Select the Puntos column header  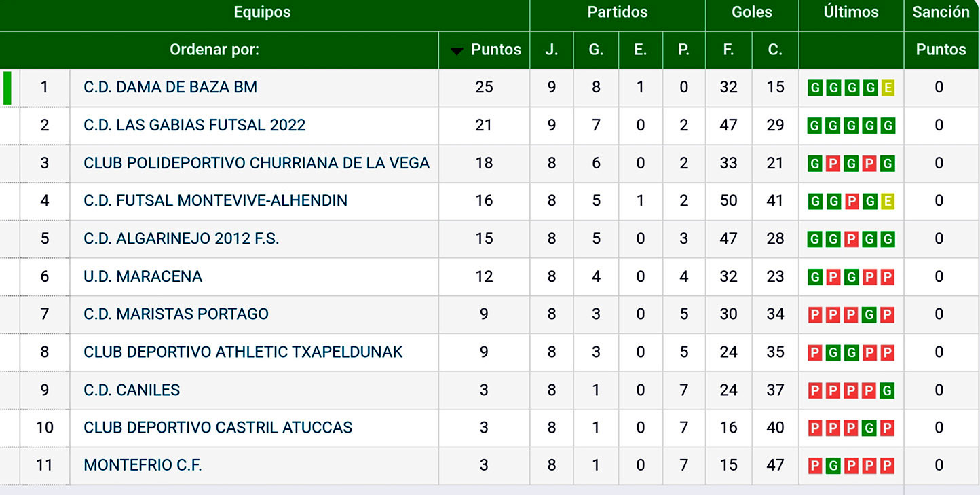coord(496,50)
